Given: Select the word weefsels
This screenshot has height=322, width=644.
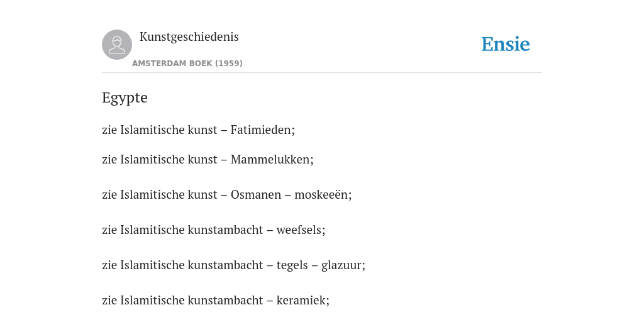Looking at the screenshot, I should 299,230.
